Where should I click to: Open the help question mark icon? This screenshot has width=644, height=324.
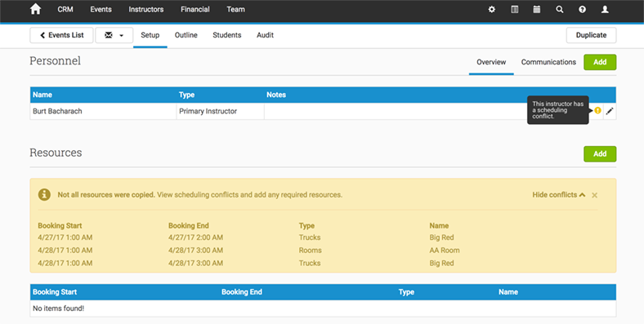582,10
